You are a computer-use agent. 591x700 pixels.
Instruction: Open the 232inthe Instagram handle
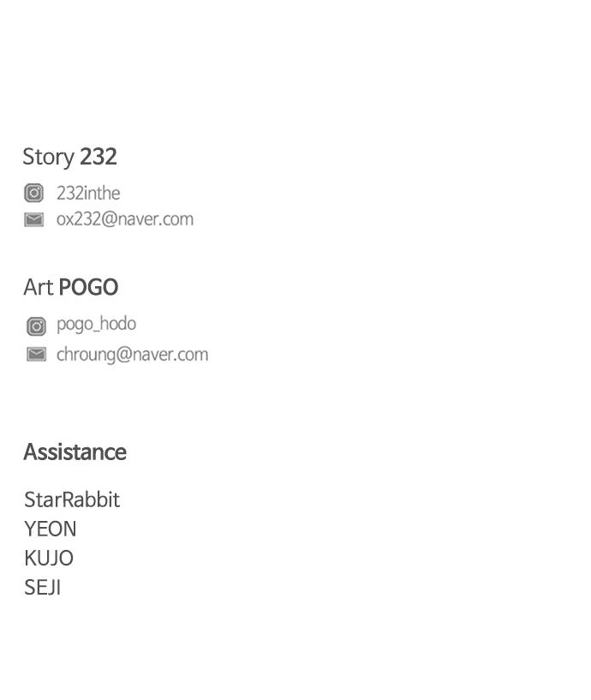pos(88,194)
